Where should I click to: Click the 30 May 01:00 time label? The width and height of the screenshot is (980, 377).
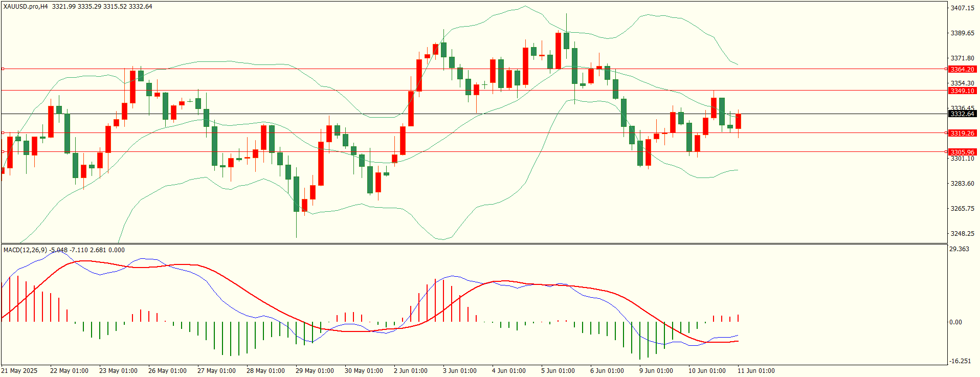point(364,371)
